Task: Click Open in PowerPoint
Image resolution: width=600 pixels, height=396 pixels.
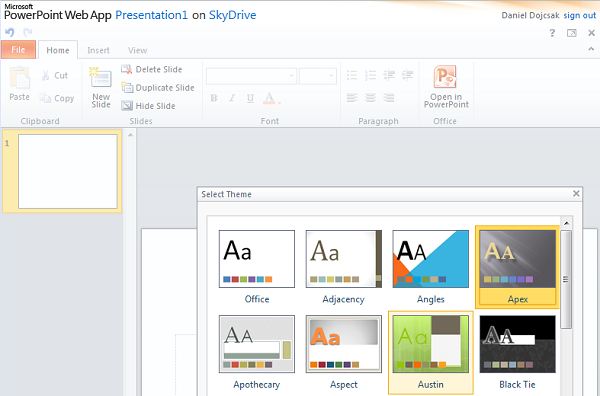Action: pos(446,86)
